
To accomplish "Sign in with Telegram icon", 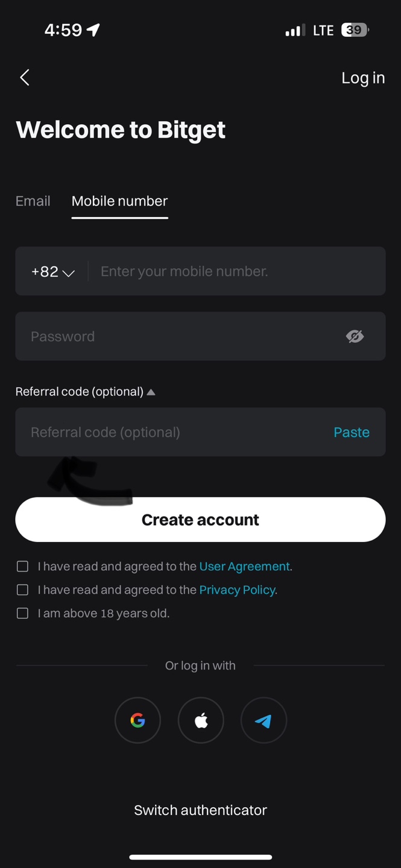I will click(264, 720).
